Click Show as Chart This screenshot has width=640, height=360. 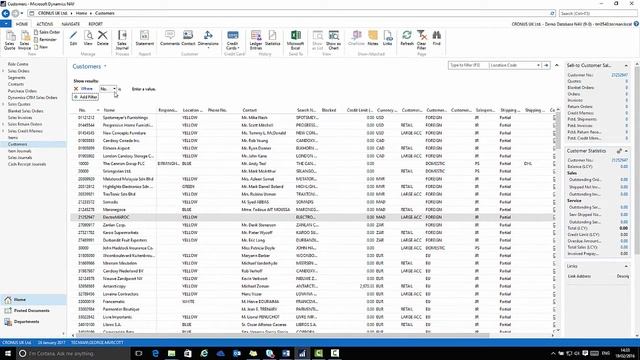point(333,40)
